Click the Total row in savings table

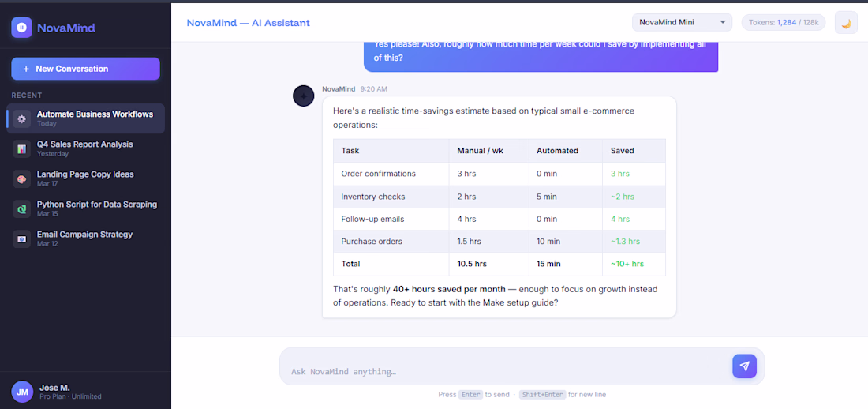[x=499, y=264]
